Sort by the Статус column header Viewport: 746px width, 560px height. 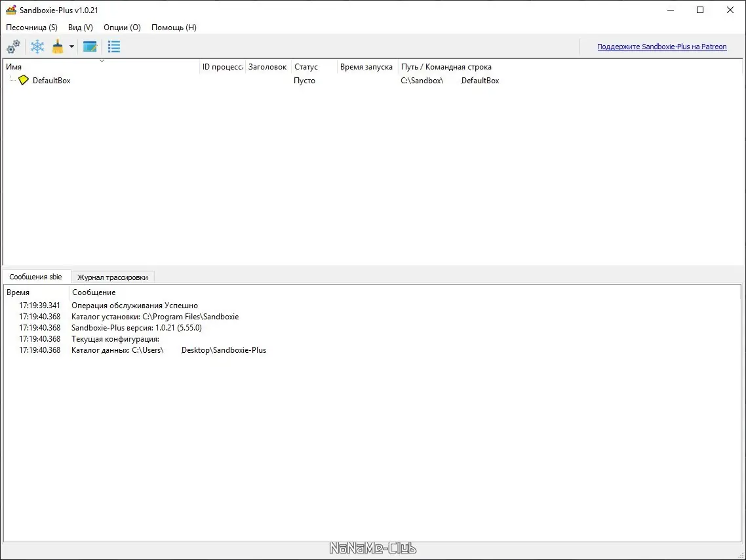pyautogui.click(x=313, y=67)
